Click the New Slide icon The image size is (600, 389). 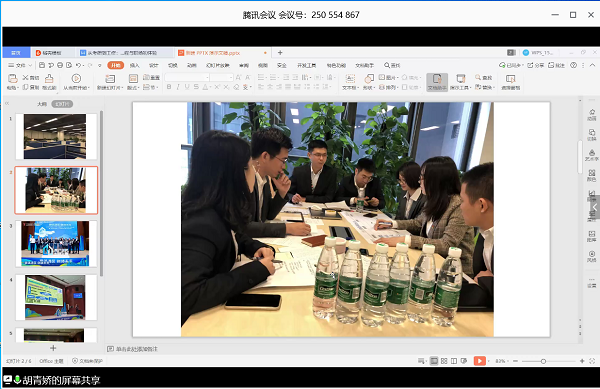point(110,79)
